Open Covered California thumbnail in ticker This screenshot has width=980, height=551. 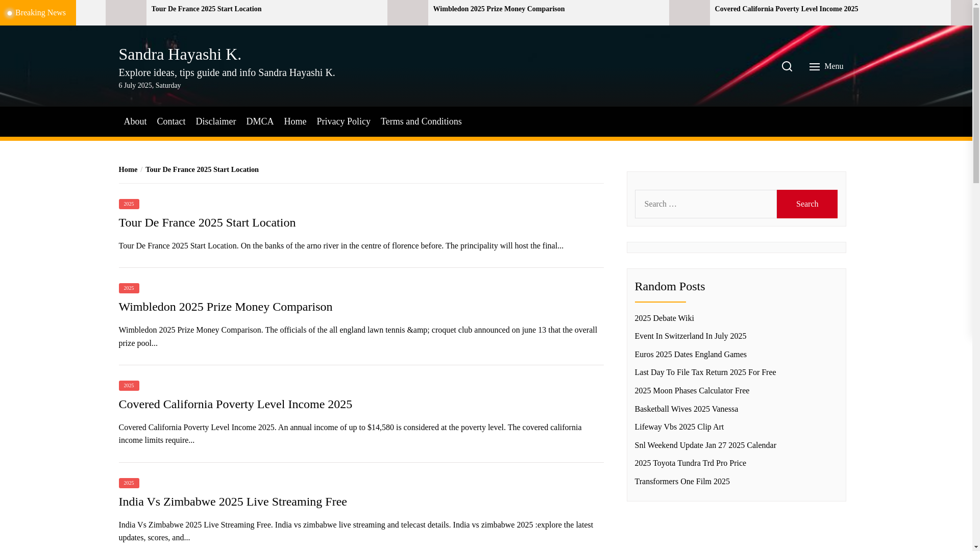pyautogui.click(x=689, y=13)
